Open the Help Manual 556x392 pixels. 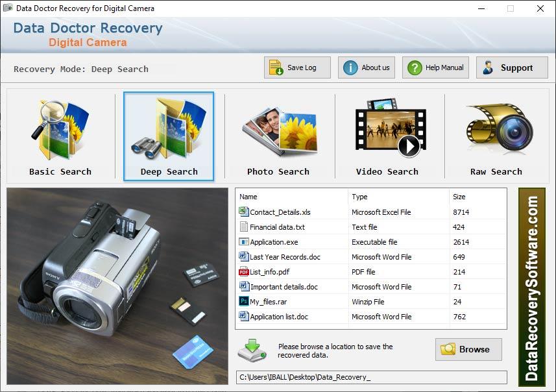435,67
